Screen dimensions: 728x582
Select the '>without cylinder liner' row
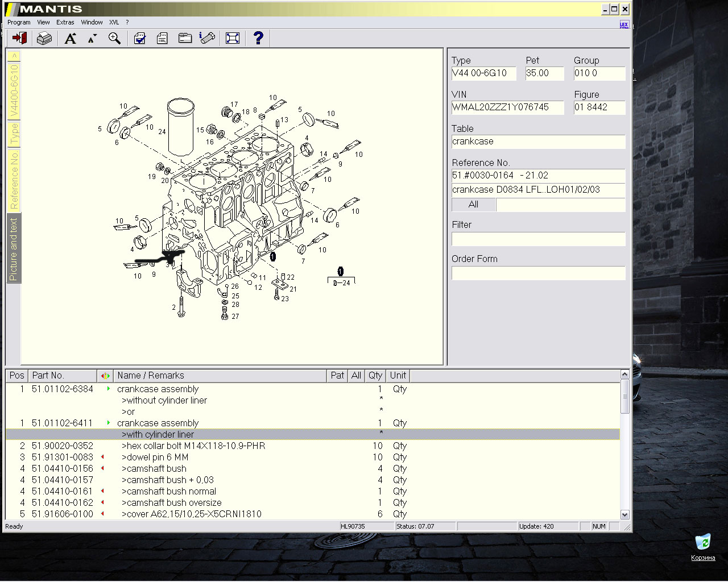312,400
